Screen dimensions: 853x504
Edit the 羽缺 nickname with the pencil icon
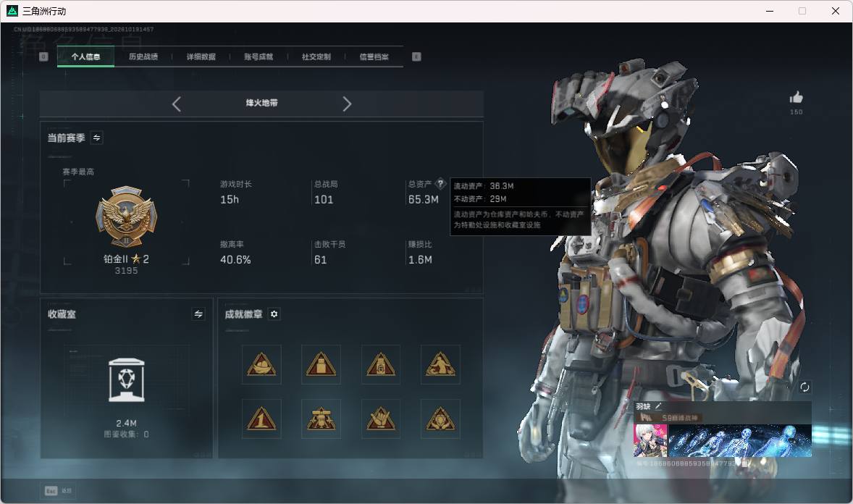pyautogui.click(x=658, y=406)
